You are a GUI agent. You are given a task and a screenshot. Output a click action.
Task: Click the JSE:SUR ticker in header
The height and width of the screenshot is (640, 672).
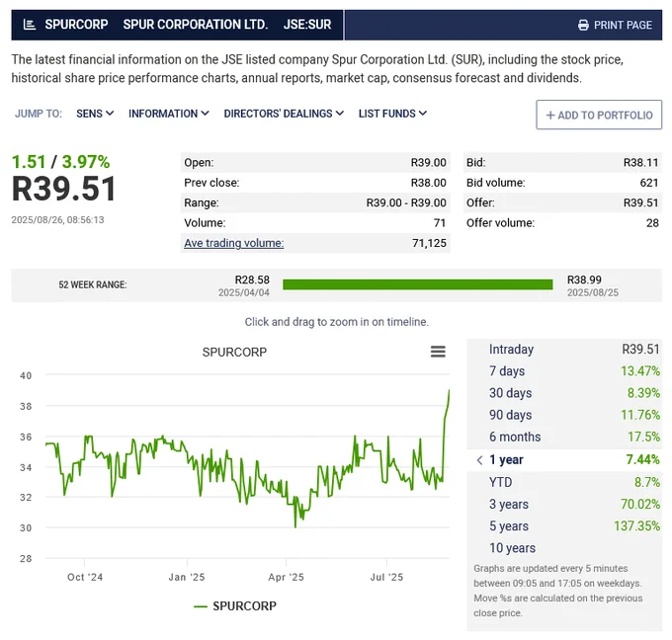pos(307,25)
